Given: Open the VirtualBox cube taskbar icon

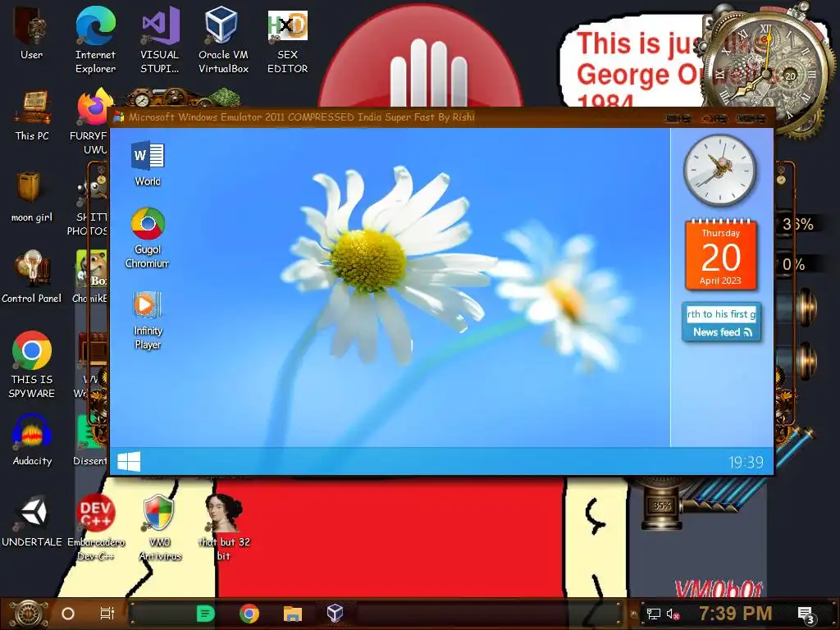Looking at the screenshot, I should (x=335, y=613).
